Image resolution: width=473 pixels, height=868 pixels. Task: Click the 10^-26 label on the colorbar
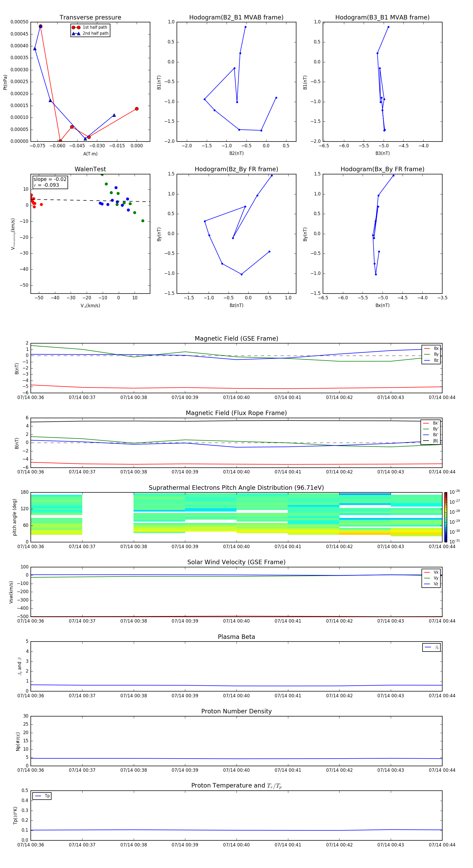tap(455, 492)
